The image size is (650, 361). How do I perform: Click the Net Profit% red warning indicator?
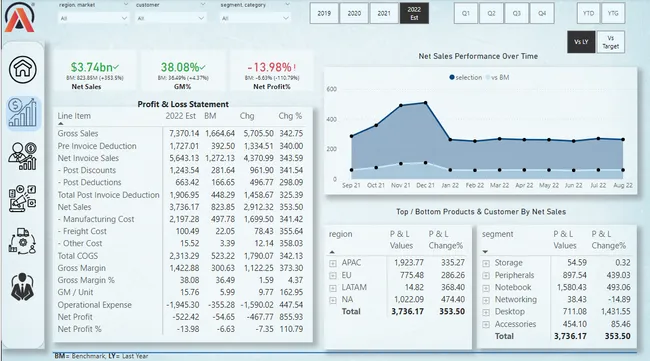[295, 67]
